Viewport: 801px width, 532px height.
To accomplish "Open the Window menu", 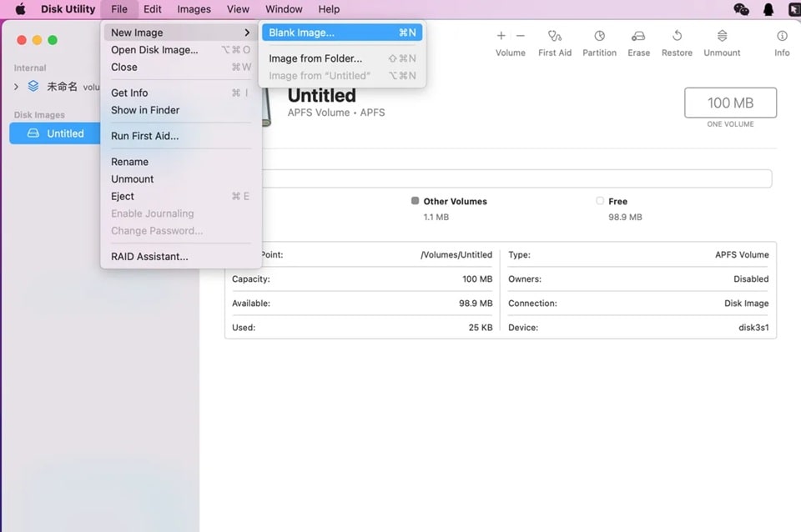I will [x=283, y=9].
